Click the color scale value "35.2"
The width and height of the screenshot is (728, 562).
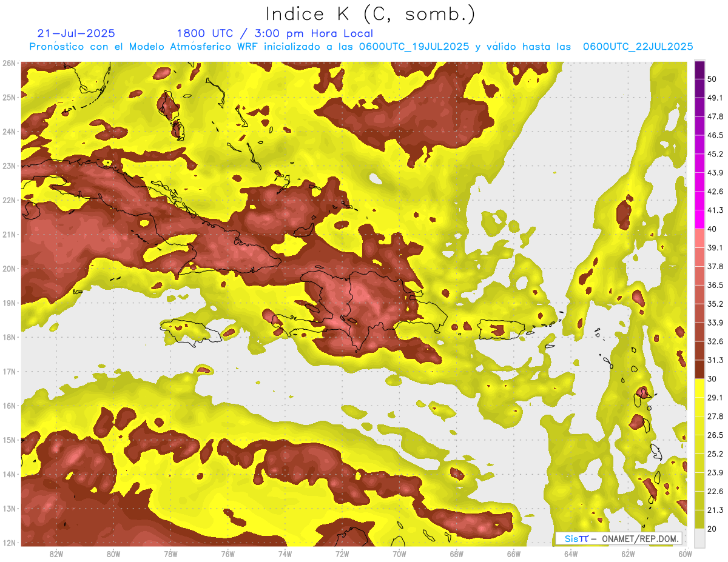click(715, 304)
